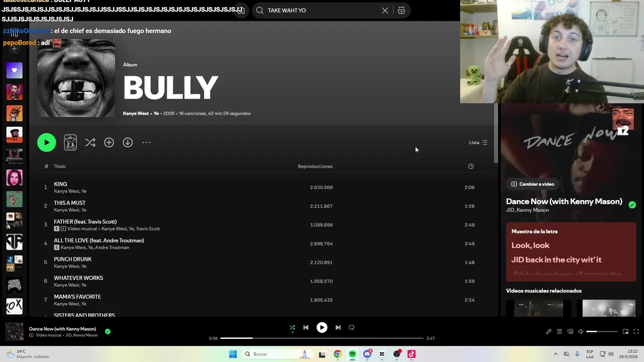Screen dimensions: 644x362
Task: Open Kanye West link in album header
Action: click(136, 113)
